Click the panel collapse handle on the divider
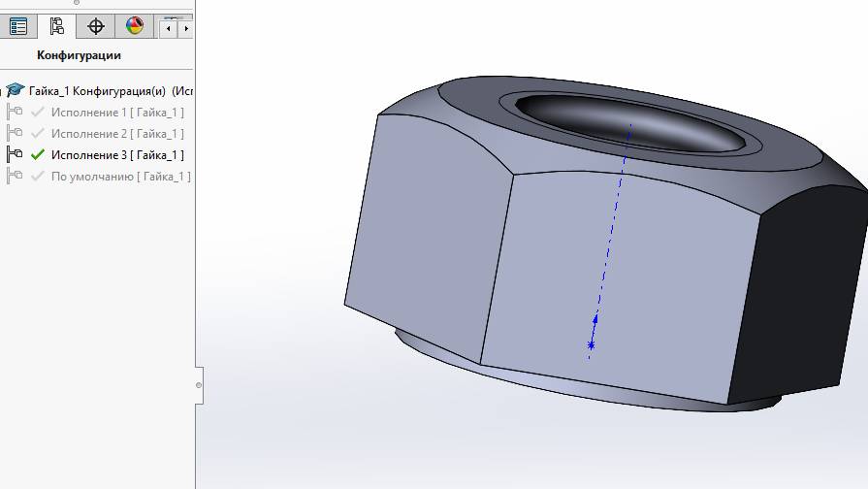 [x=199, y=385]
